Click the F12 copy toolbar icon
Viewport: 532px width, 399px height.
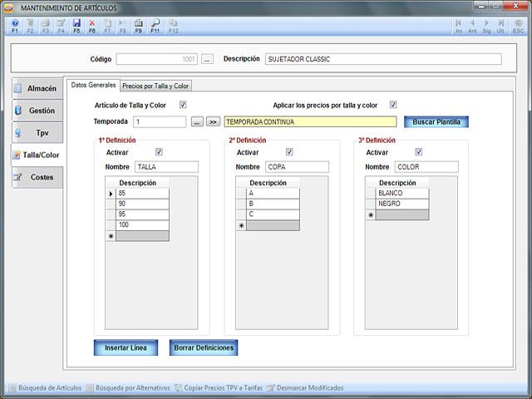coord(174,26)
